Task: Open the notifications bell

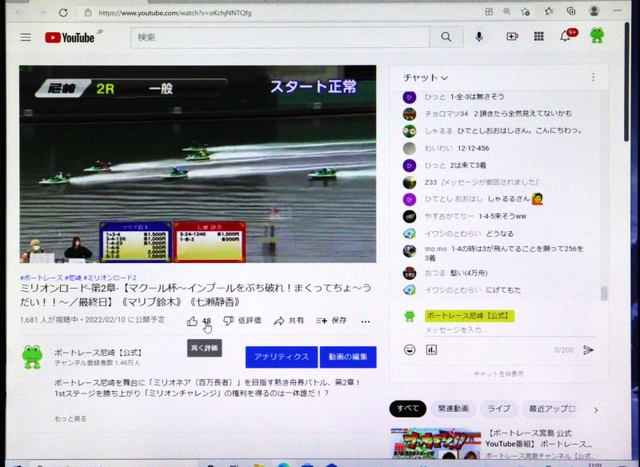Action: (x=565, y=37)
